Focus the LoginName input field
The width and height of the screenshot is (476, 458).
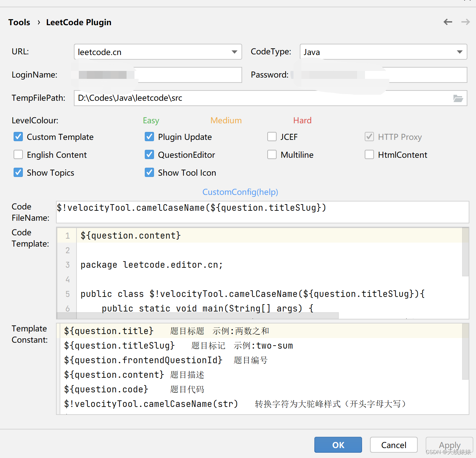pyautogui.click(x=158, y=75)
